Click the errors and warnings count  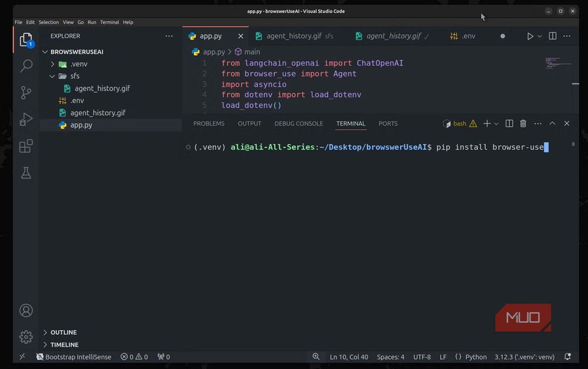click(134, 357)
